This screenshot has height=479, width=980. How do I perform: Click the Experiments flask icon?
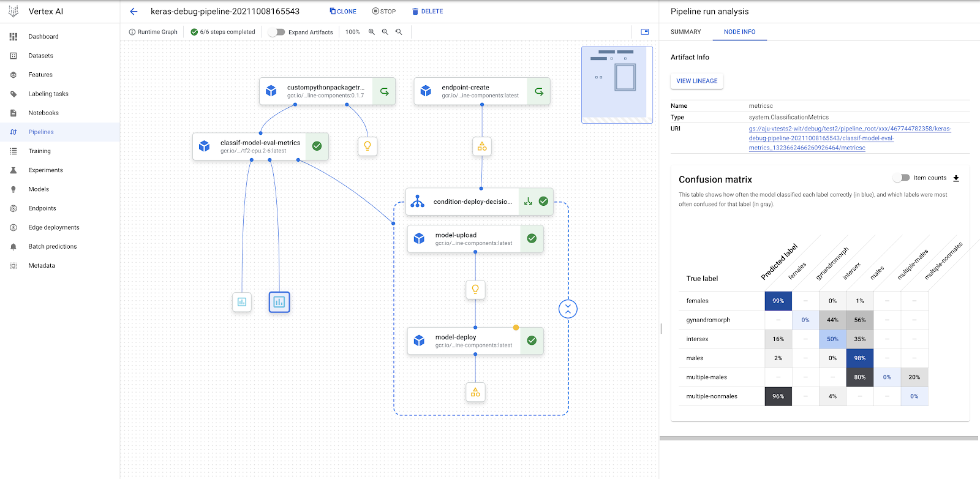click(13, 170)
